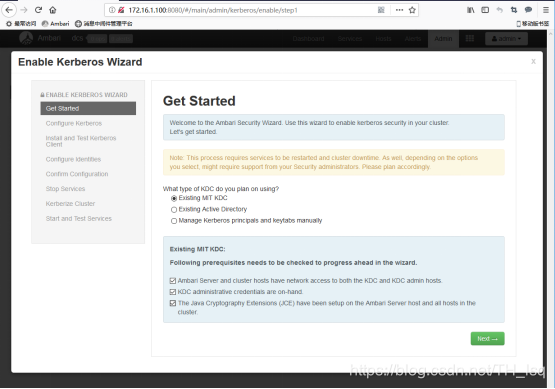Viewport: 555px width, 389px height.
Task: Open the browser hamburger menu
Action: (x=546, y=10)
